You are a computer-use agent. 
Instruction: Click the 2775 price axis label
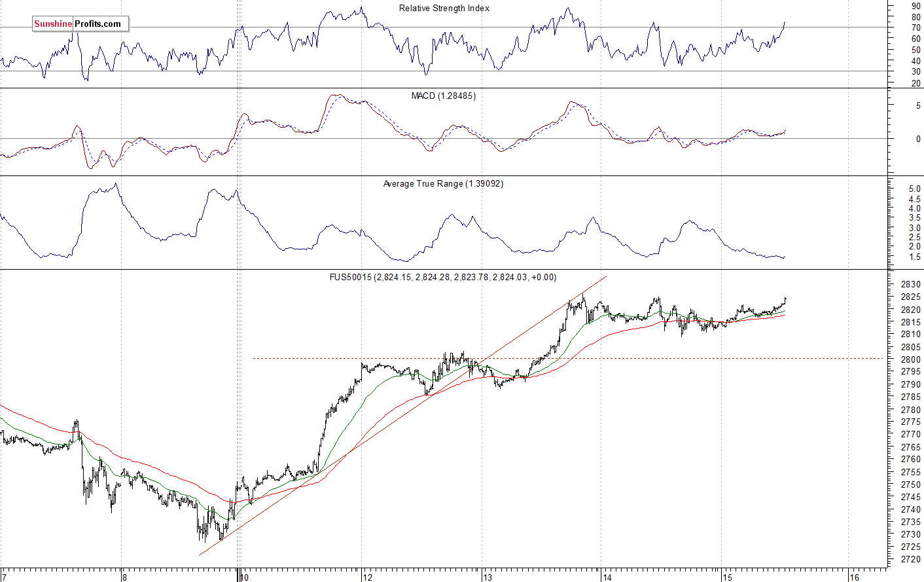[x=910, y=422]
